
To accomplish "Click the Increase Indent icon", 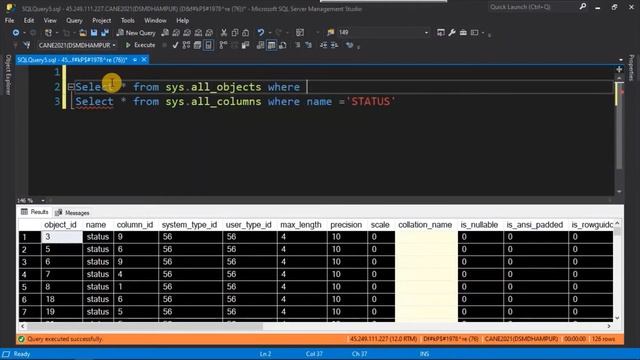I will 334,45.
